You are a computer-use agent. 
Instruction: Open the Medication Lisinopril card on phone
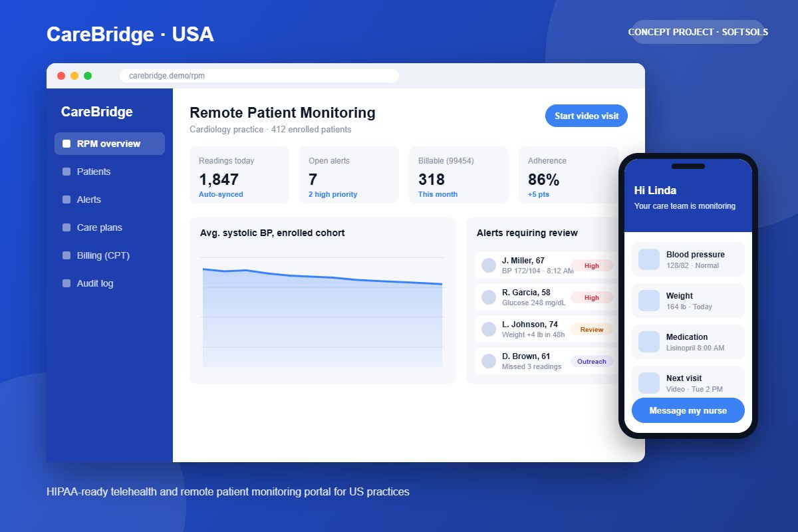tap(688, 342)
